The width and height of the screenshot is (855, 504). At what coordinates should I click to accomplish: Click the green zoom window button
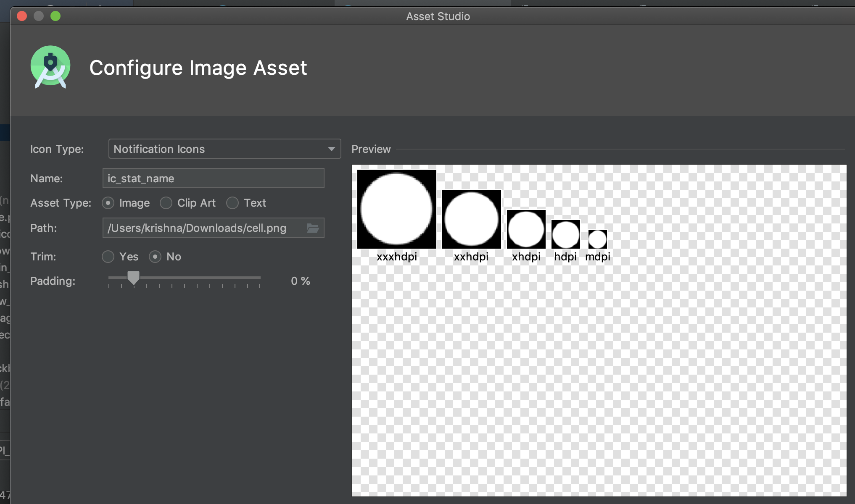tap(55, 16)
